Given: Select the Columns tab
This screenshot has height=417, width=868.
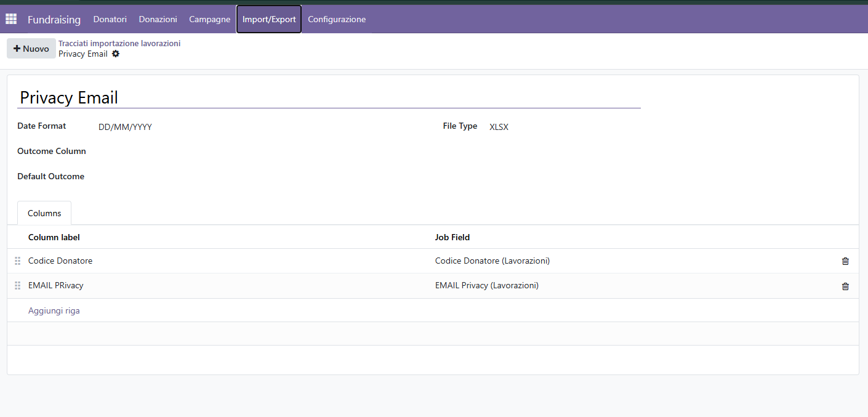Looking at the screenshot, I should (x=44, y=213).
